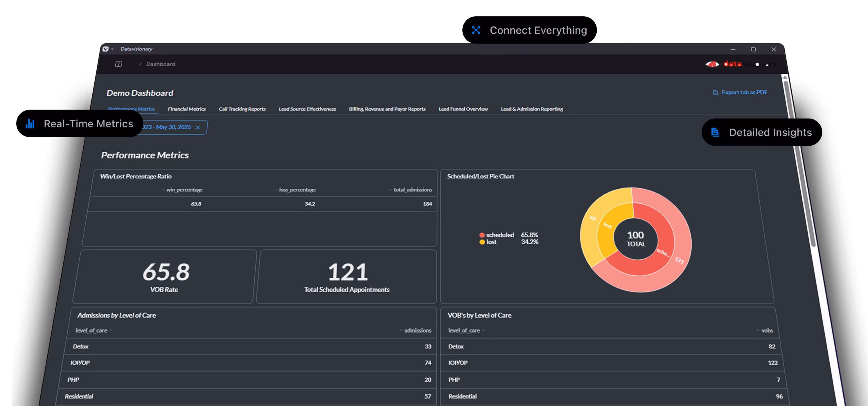
Task: Click Export tab as PDF link
Action: 744,92
